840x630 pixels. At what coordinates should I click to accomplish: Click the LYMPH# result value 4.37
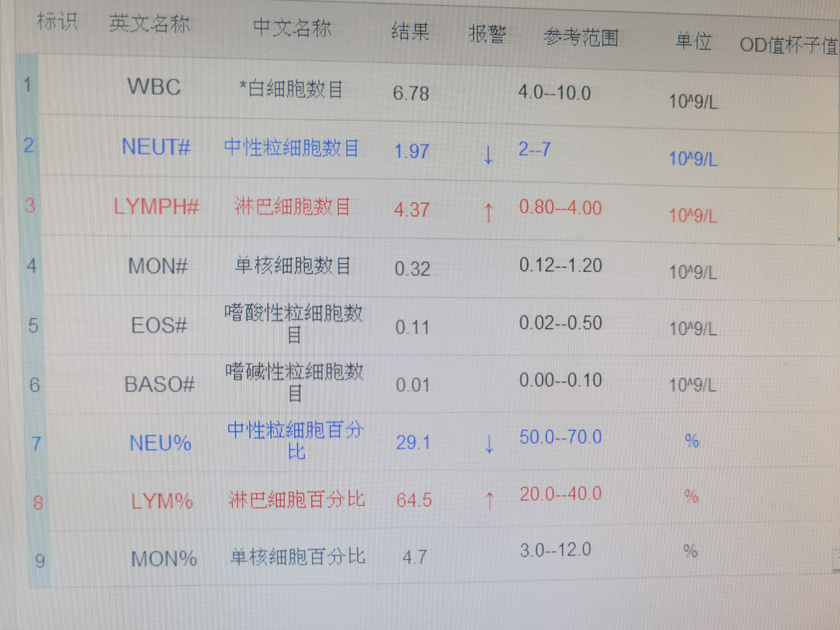pyautogui.click(x=412, y=209)
